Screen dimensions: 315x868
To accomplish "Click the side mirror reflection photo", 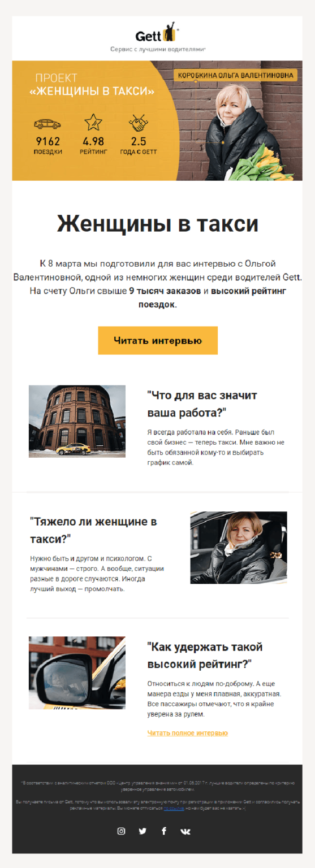I will (x=77, y=672).
